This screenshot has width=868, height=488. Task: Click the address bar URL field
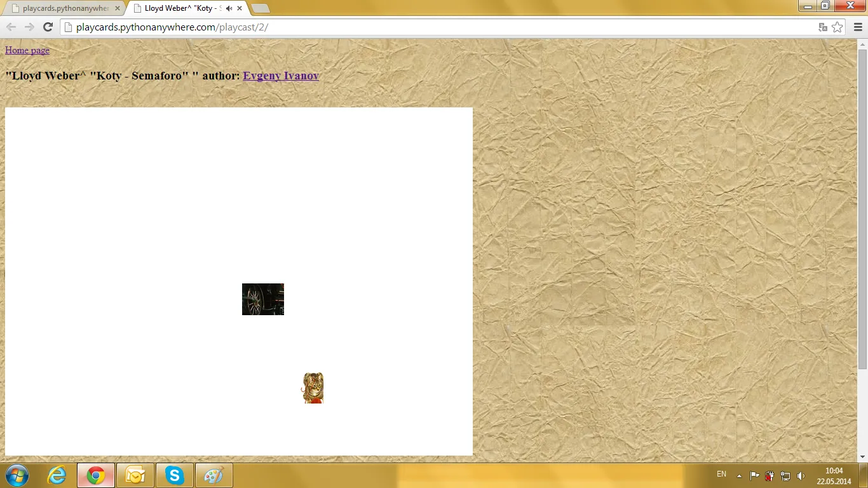(438, 27)
